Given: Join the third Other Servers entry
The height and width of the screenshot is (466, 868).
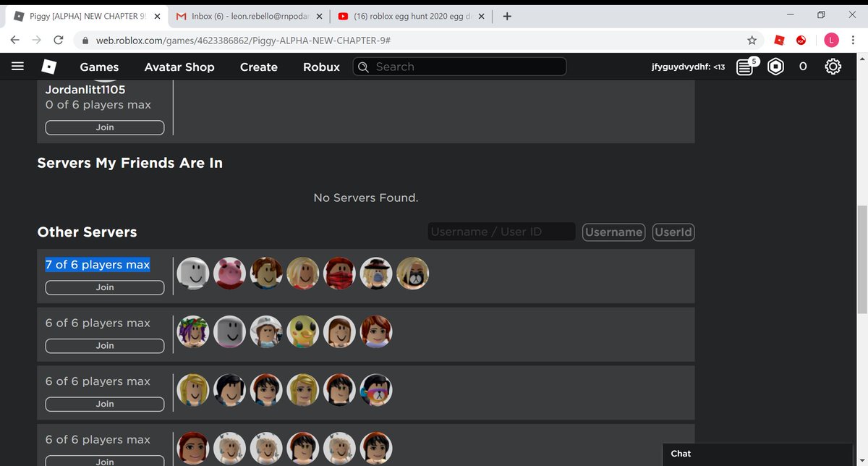Looking at the screenshot, I should click(105, 404).
